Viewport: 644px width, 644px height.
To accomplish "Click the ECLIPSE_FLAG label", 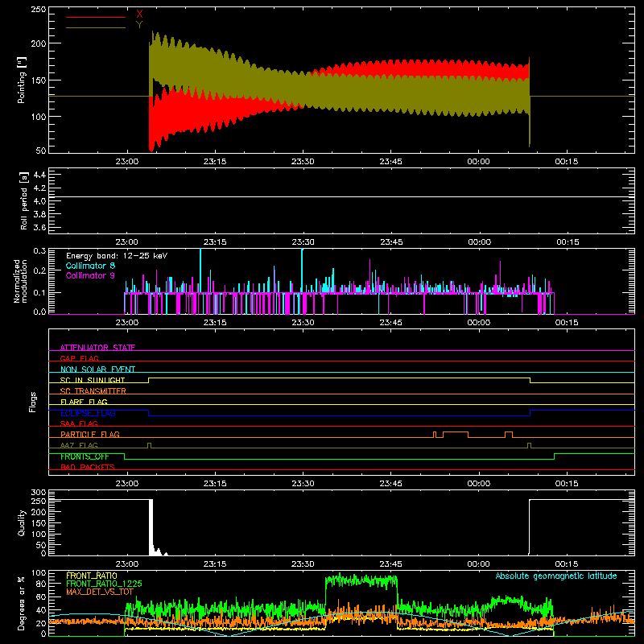I will point(88,413).
